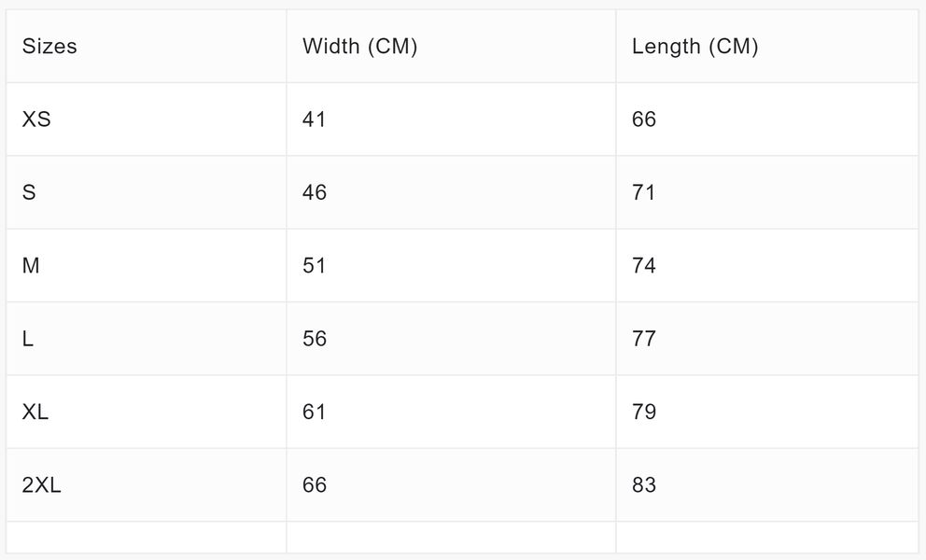Select the L size cell

(147, 339)
